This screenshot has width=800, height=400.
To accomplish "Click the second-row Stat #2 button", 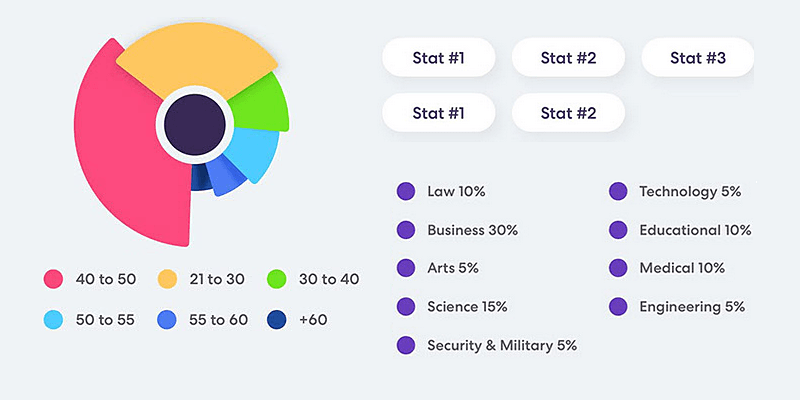I will pyautogui.click(x=568, y=113).
